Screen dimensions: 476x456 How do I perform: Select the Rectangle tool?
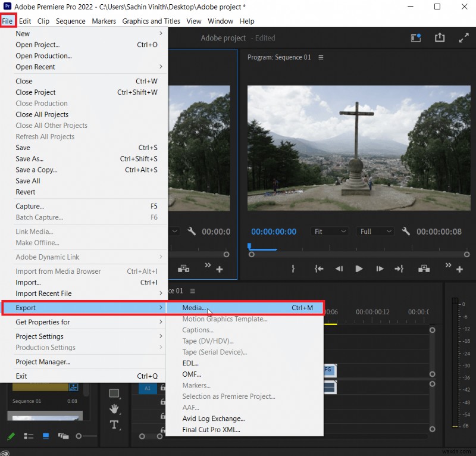coord(114,393)
